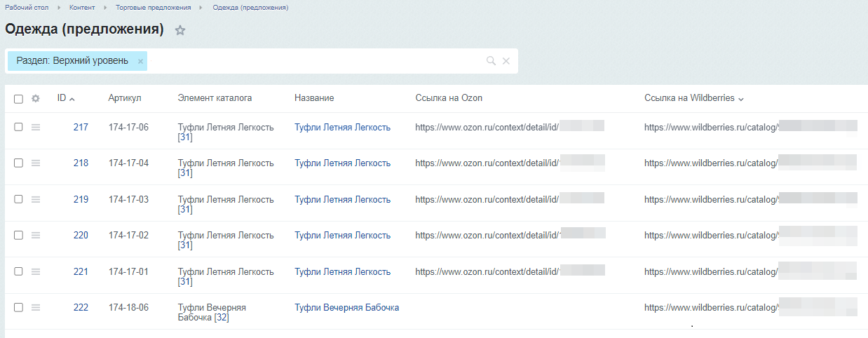The image size is (868, 338).
Task: Open row actions menu for ID 219
Action: [x=36, y=199]
